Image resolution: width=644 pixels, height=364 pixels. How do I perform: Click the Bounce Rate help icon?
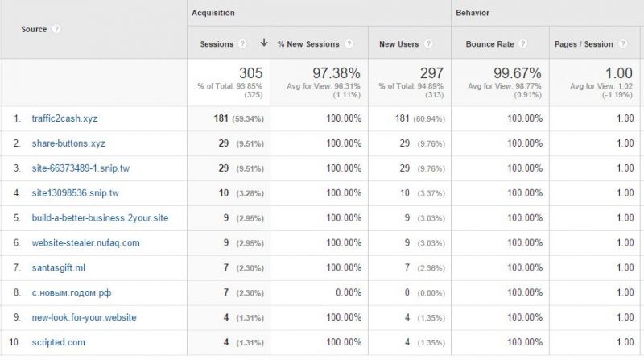(524, 44)
